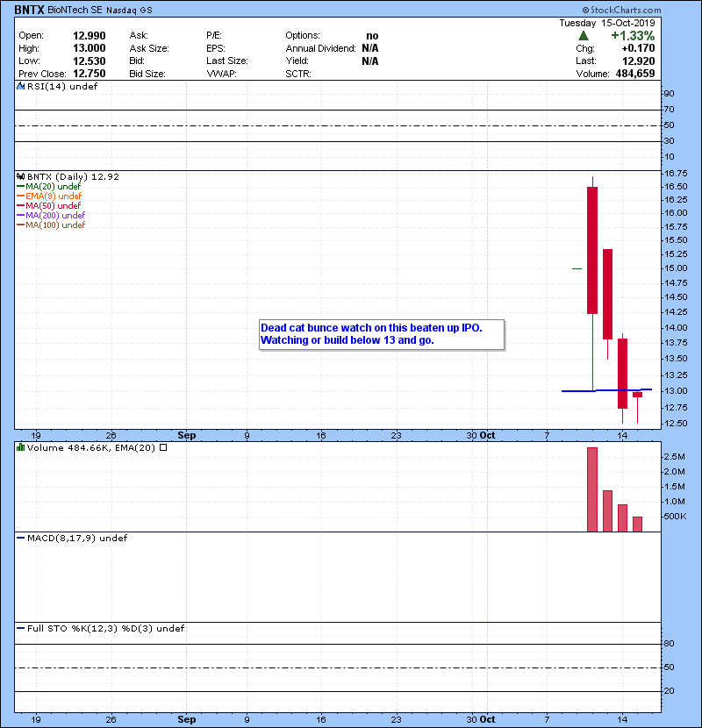Click the RSI(14) indicator icon

(x=20, y=86)
